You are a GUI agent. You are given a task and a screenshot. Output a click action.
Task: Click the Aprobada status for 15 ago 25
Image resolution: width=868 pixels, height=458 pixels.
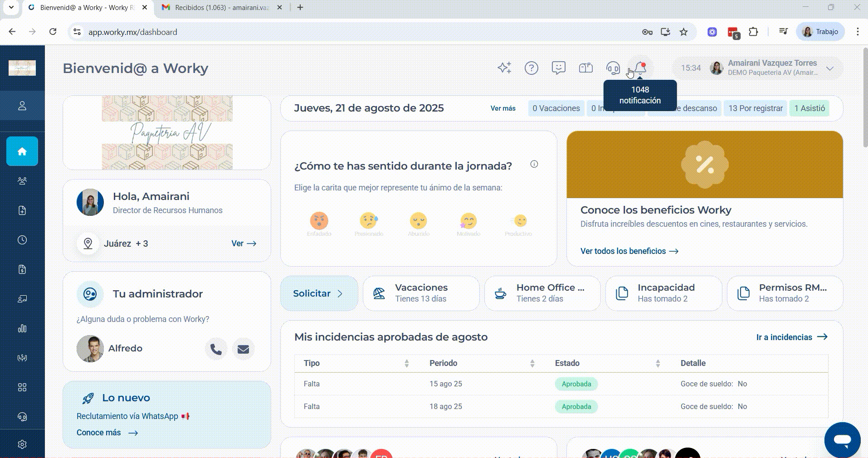coord(576,384)
